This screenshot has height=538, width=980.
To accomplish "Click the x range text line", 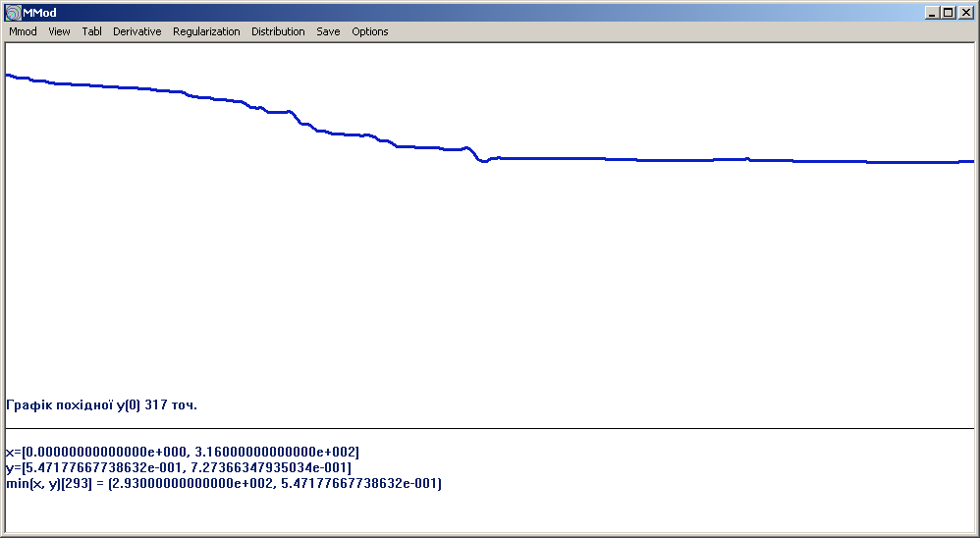I will (x=183, y=452).
